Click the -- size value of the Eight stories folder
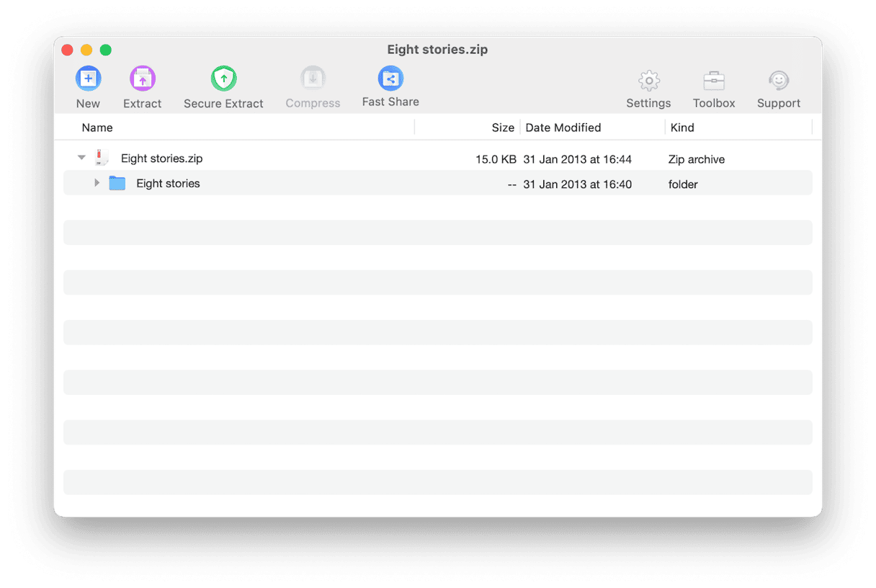This screenshot has width=876, height=588. [511, 184]
